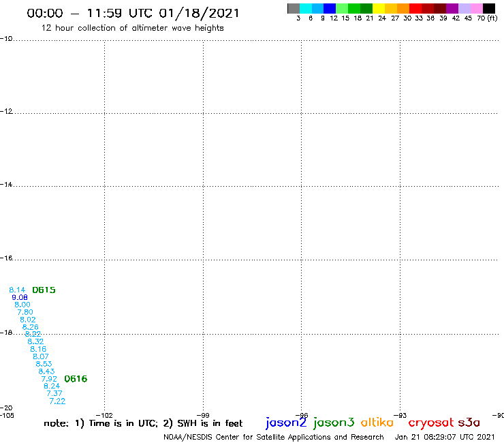Click the 8.14 wave height value
Viewport: 504px width, 443px height.
pos(17,290)
